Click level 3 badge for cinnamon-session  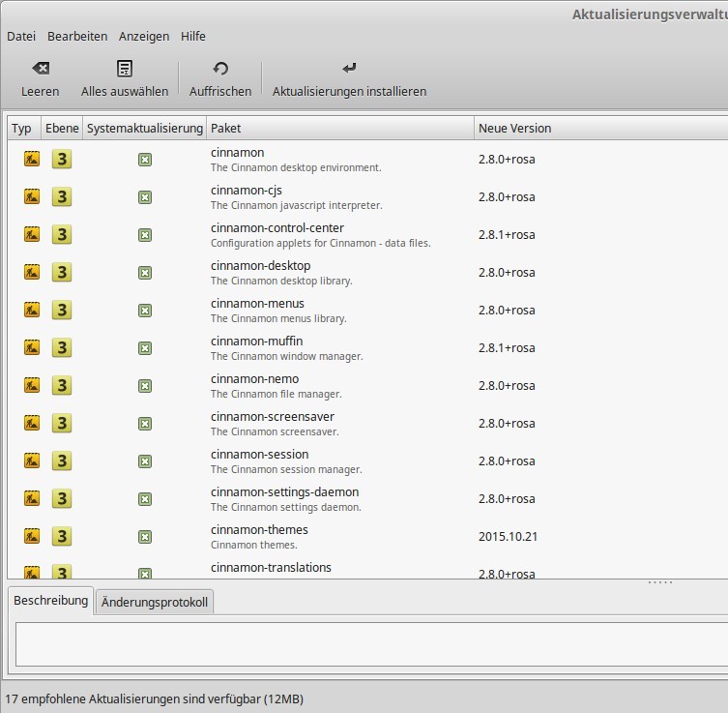click(62, 460)
